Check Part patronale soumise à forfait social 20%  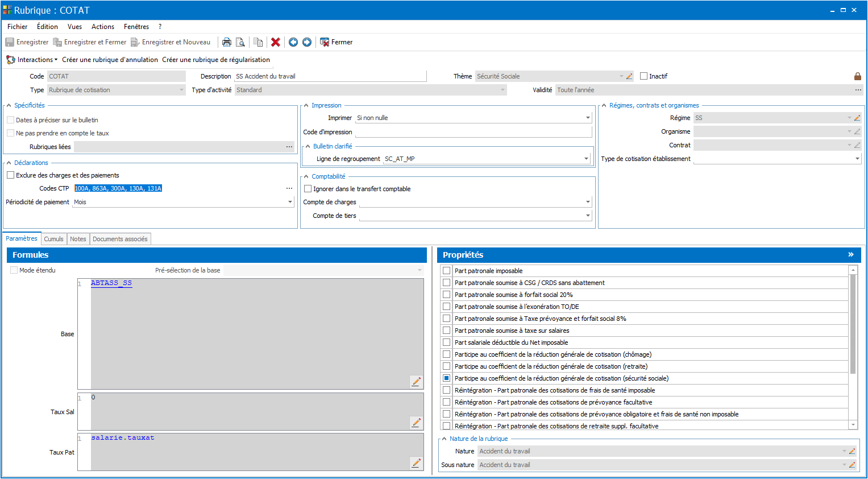click(x=447, y=295)
